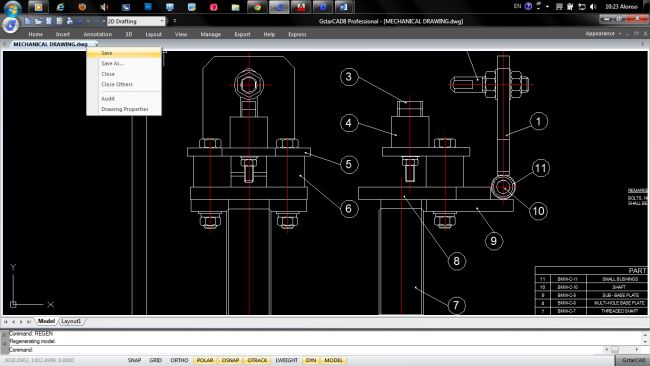Image resolution: width=650 pixels, height=366 pixels.
Task: Click the command line horizontal scrollbar thumb
Action: point(615,349)
